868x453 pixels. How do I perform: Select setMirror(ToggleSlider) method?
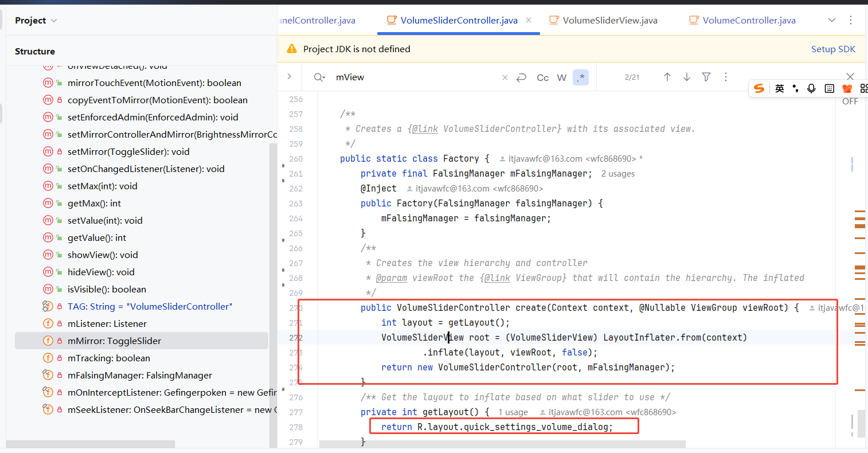tap(128, 152)
